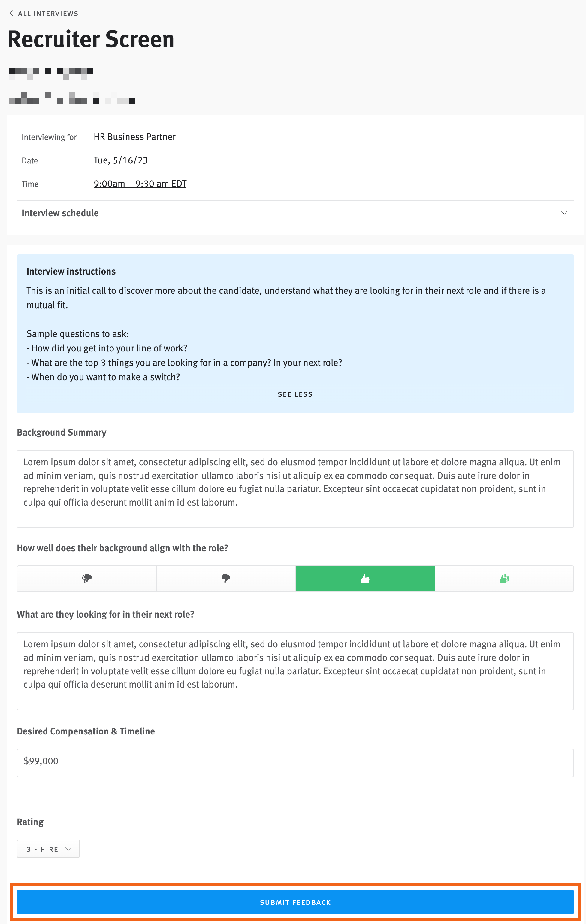Toggle off the selected thumbs-up segment
Viewport: 586px width, 924px height.
pyautogui.click(x=365, y=579)
